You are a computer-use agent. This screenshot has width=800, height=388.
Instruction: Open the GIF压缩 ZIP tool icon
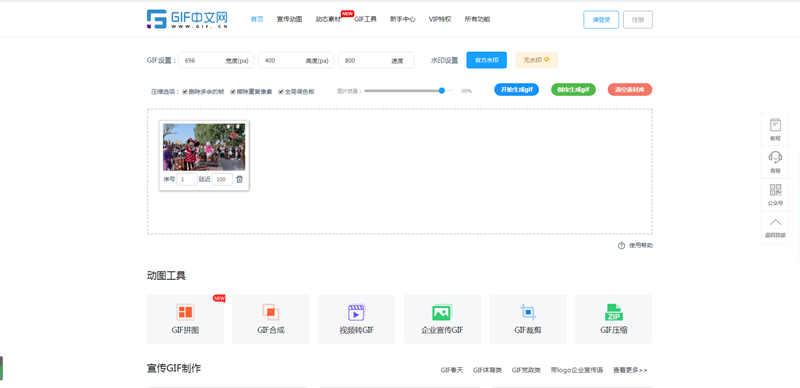614,312
